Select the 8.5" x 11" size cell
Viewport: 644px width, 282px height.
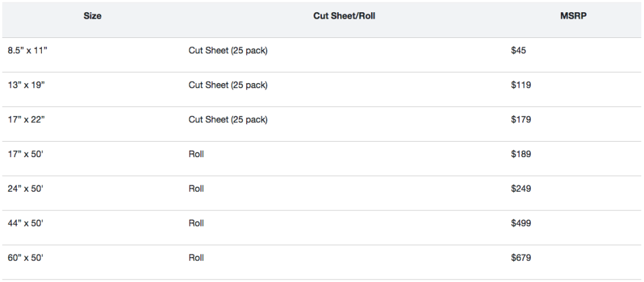tap(28, 51)
